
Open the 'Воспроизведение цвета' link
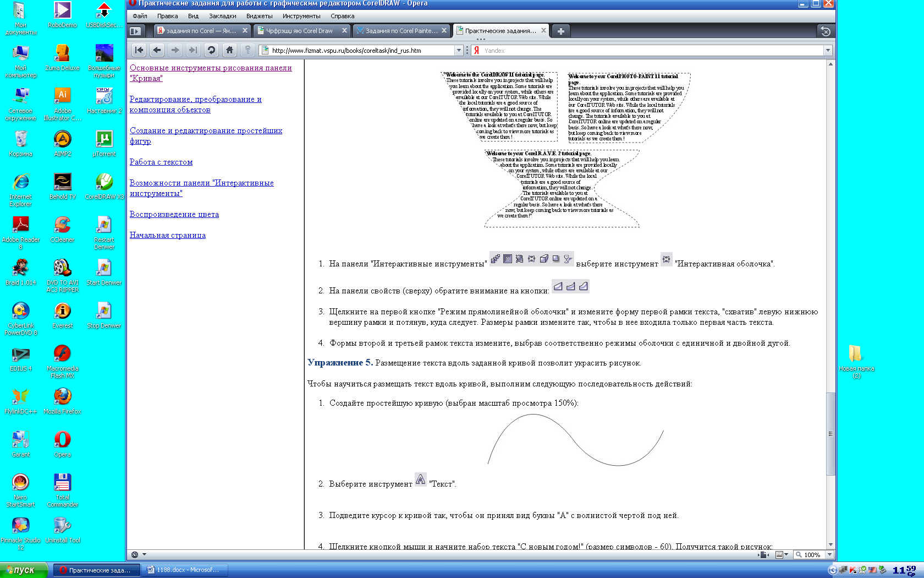pyautogui.click(x=174, y=214)
